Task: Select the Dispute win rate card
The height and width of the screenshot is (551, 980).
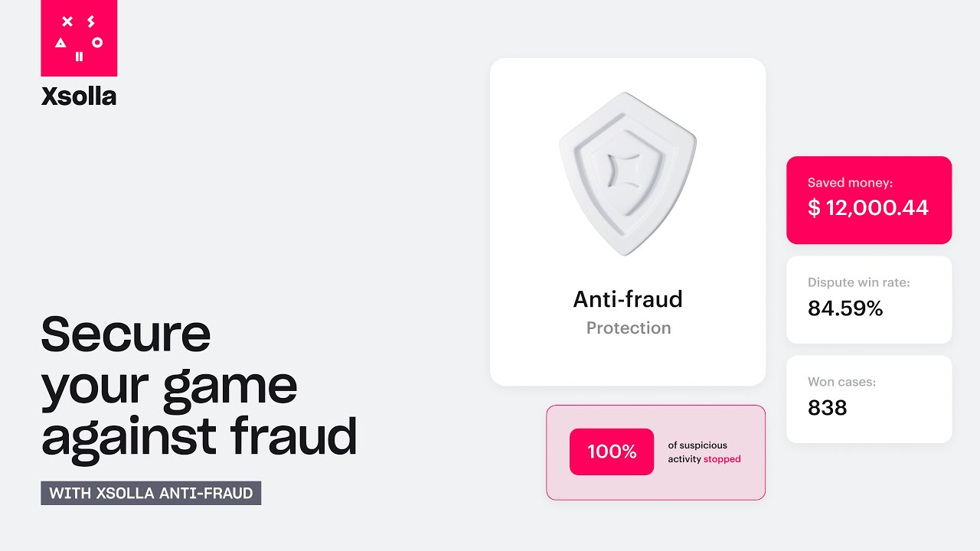Action: coord(869,300)
